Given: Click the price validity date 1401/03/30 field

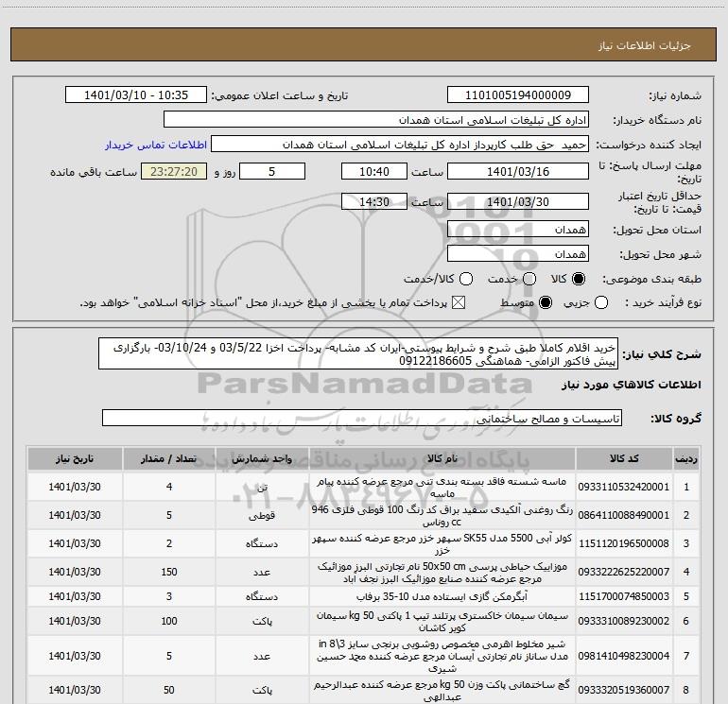Looking at the screenshot, I should tap(518, 201).
